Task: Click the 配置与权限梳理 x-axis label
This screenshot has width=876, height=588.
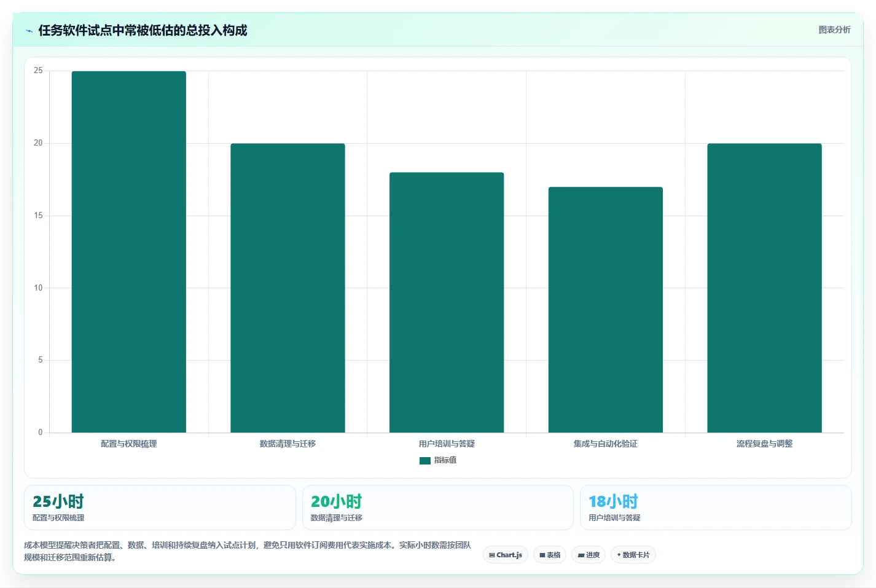Action: click(129, 444)
